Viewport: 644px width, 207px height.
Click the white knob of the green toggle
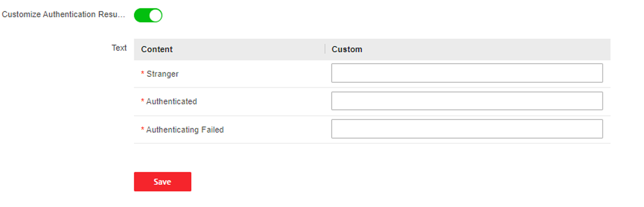(x=155, y=15)
